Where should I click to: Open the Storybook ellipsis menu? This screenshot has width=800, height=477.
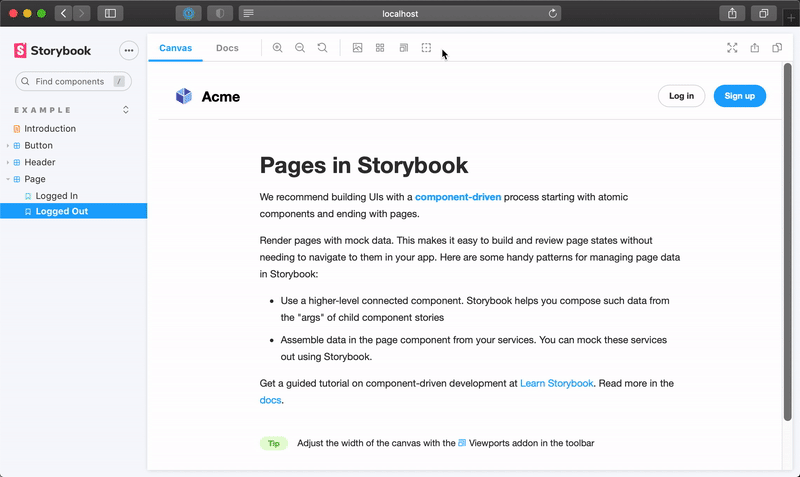(129, 51)
